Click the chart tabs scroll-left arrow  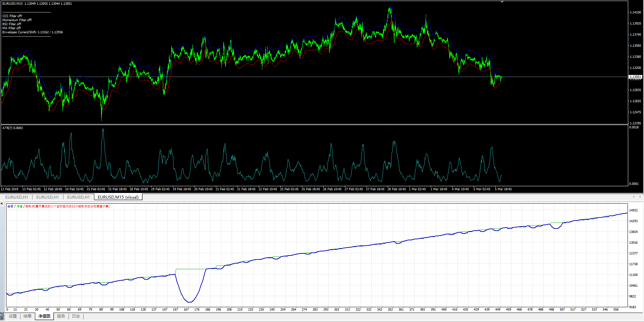tap(634, 197)
